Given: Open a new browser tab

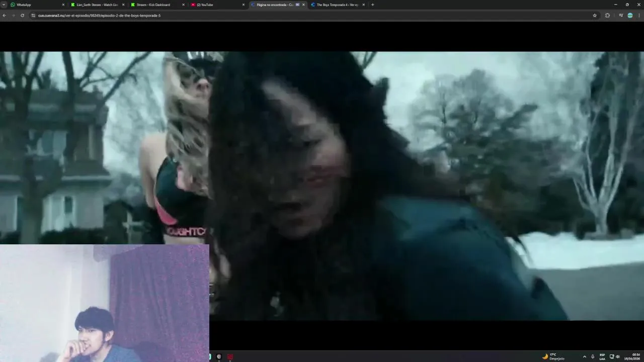Looking at the screenshot, I should click(x=372, y=5).
